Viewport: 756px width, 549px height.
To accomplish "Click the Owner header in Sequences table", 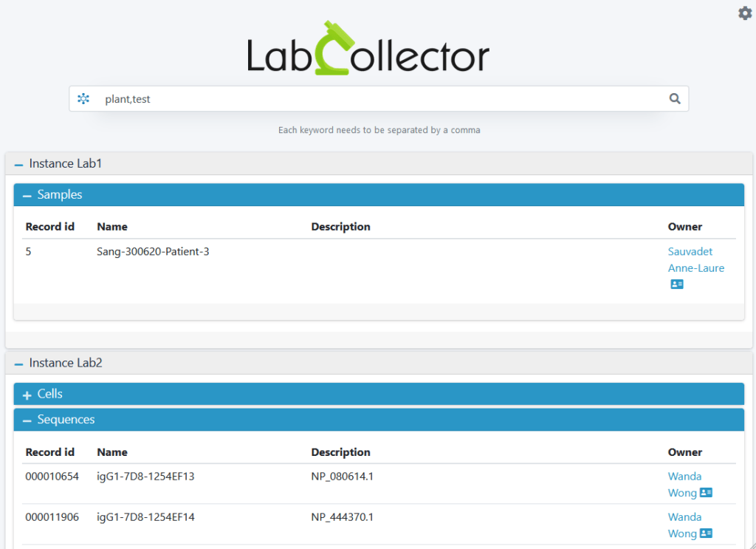I will [x=684, y=452].
